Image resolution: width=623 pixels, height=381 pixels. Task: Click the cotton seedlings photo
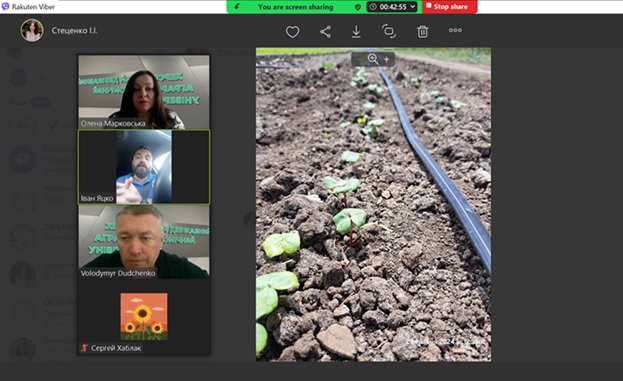tap(373, 205)
